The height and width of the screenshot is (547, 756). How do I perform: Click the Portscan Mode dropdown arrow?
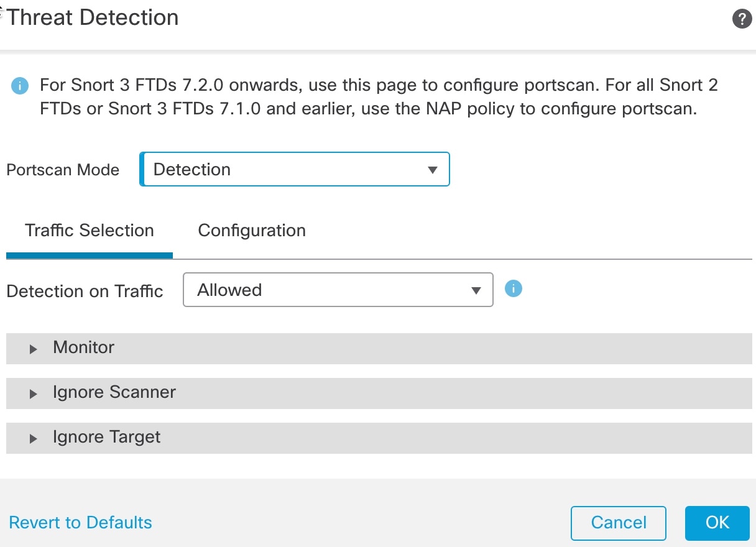coord(433,170)
